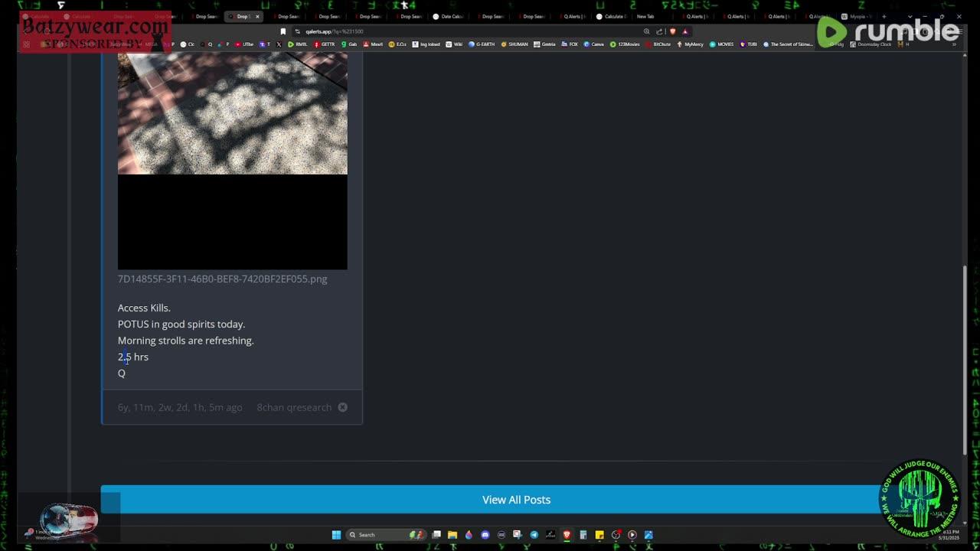Open the G-EARTH bookmark
Screen dimensions: 980x551
click(x=482, y=44)
